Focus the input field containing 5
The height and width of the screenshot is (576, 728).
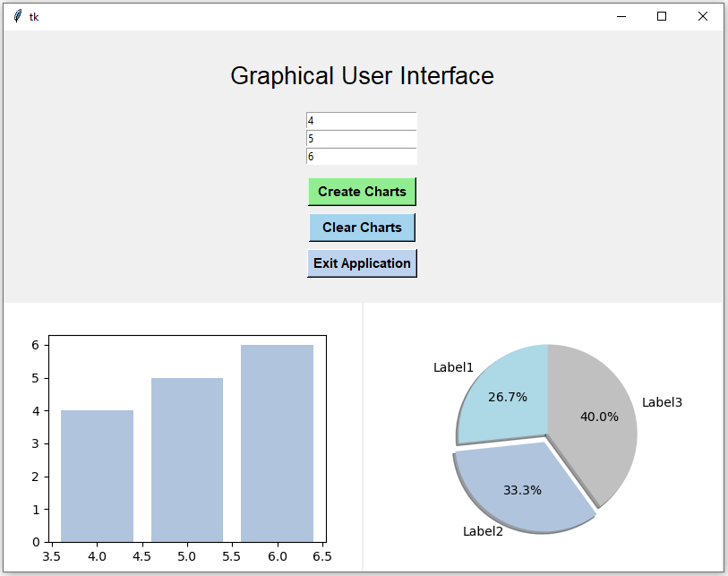click(x=361, y=139)
